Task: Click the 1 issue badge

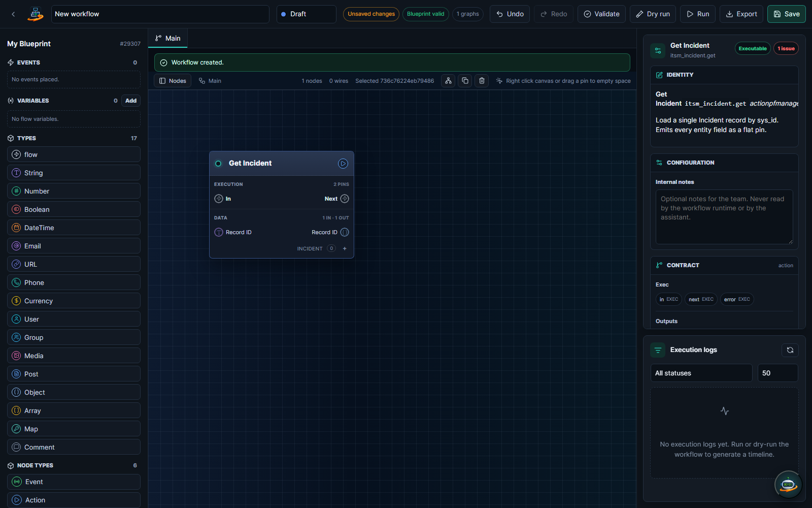Action: coord(786,49)
